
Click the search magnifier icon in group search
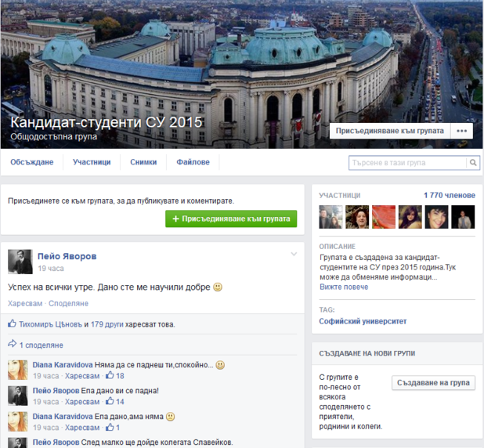[473, 162]
